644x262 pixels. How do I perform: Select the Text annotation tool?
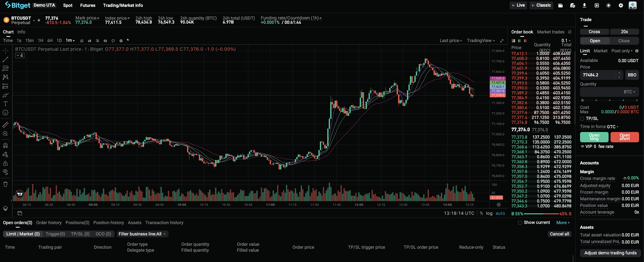point(5,104)
